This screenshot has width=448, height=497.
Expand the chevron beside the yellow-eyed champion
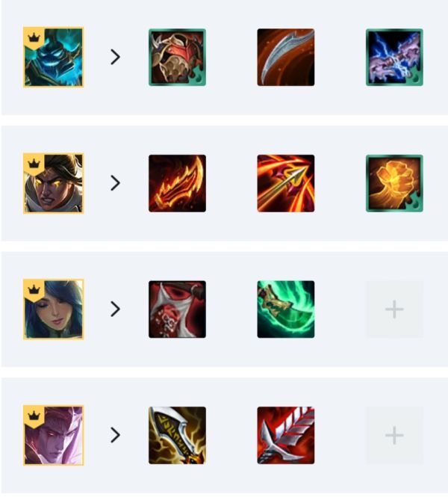[116, 183]
